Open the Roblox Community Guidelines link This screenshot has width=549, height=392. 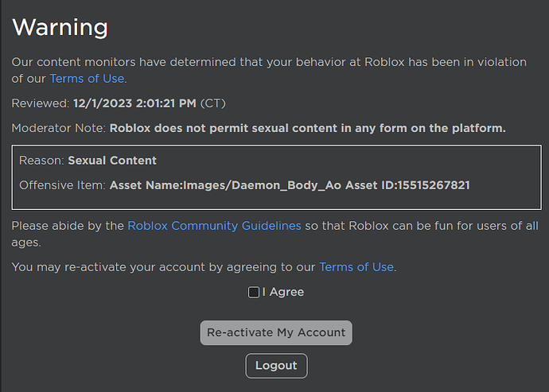[x=214, y=226]
